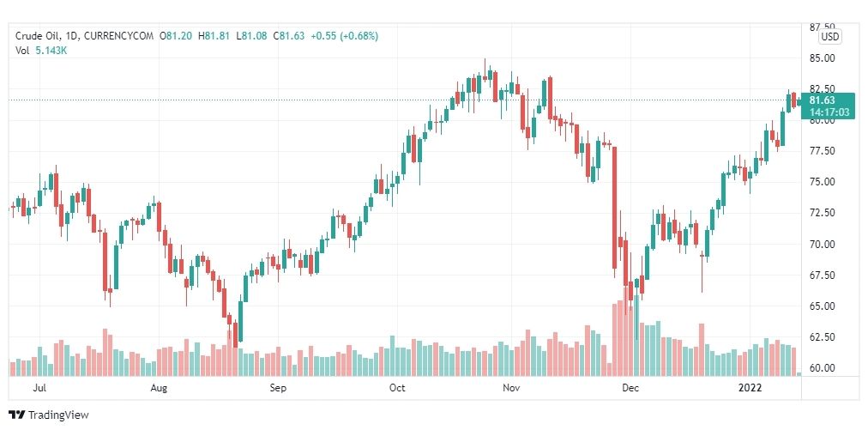Click the 1D interval label

coord(72,36)
